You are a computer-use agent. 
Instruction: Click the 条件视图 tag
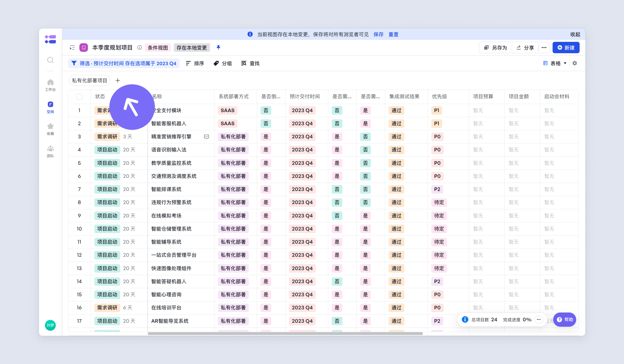158,48
